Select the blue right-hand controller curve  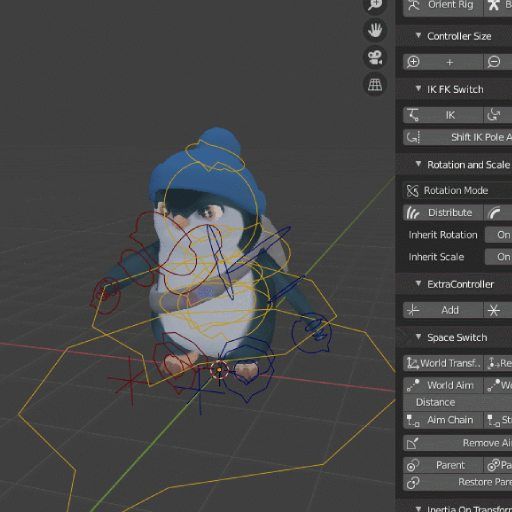312,333
